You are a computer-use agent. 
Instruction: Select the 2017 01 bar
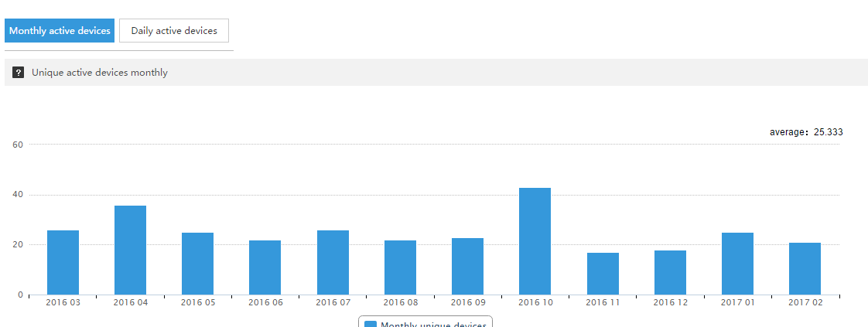click(737, 264)
